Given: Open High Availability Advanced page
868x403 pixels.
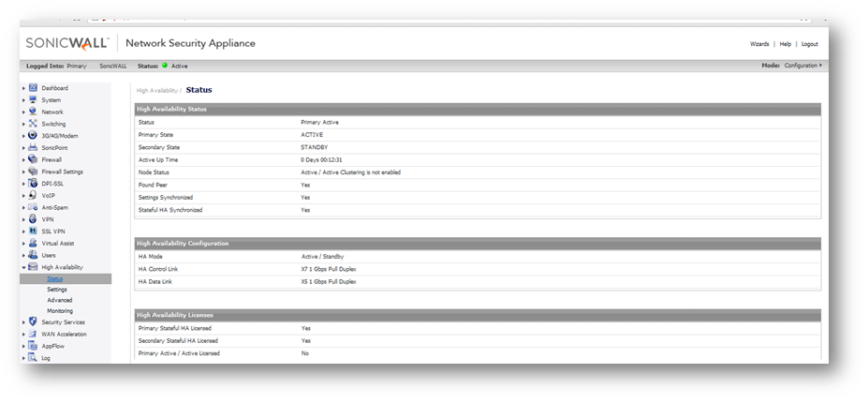Looking at the screenshot, I should coord(59,301).
